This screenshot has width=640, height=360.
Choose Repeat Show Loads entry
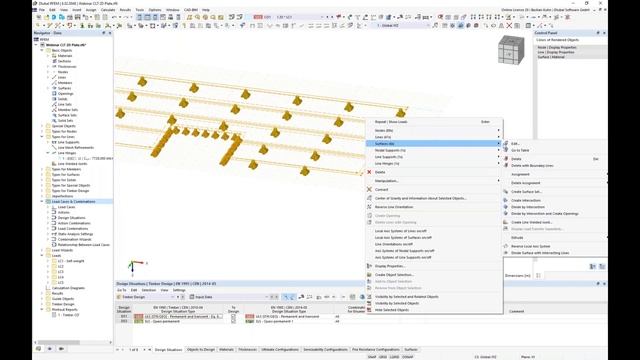tap(391, 122)
